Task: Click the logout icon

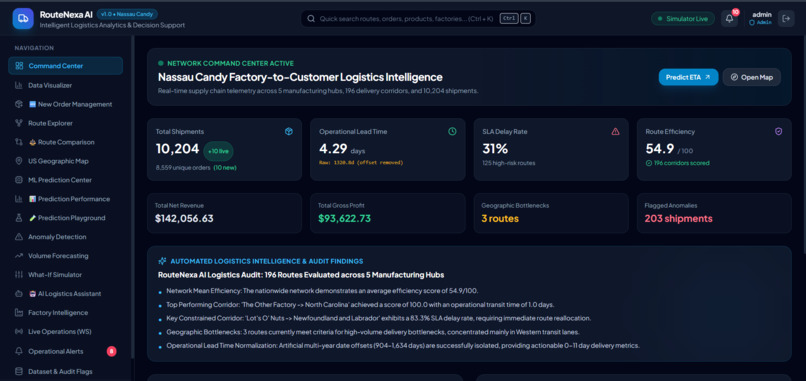Action: click(x=786, y=19)
